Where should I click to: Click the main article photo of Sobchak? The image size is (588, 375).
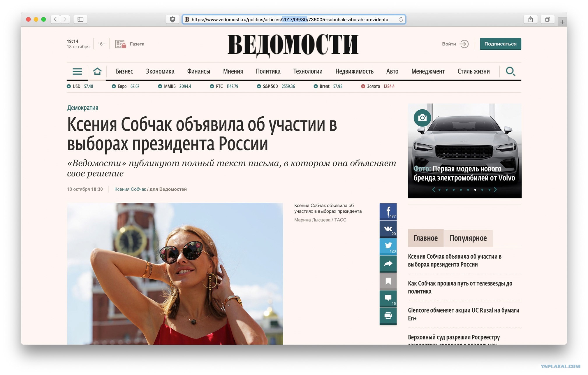pos(175,274)
